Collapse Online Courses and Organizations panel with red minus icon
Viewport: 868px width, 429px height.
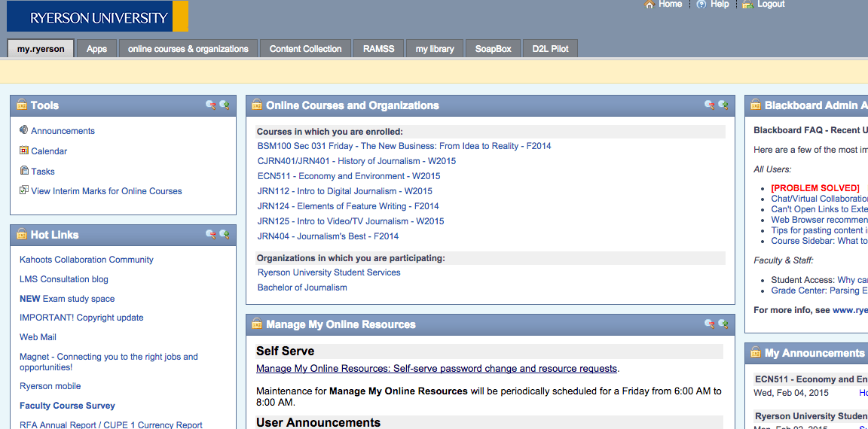tap(709, 105)
